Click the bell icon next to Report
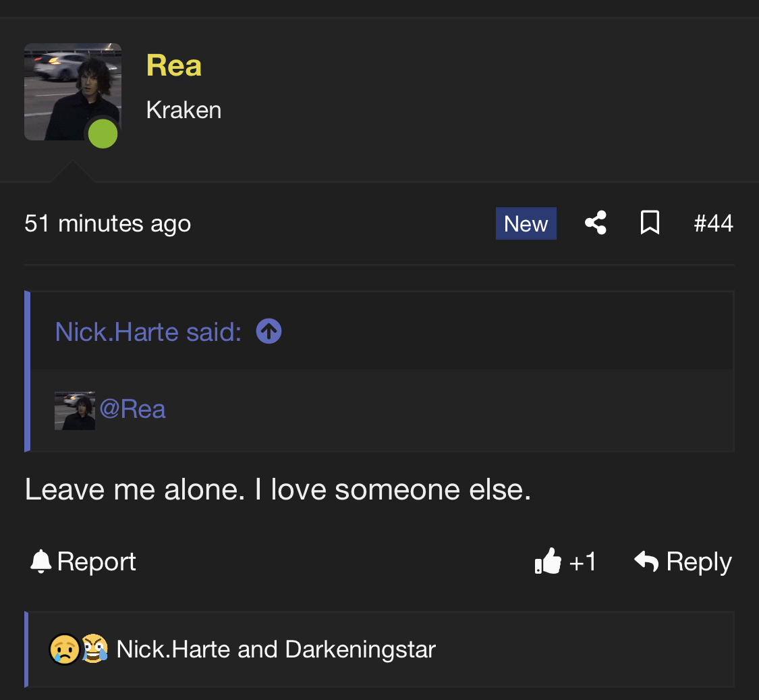The image size is (759, 700). coord(40,562)
